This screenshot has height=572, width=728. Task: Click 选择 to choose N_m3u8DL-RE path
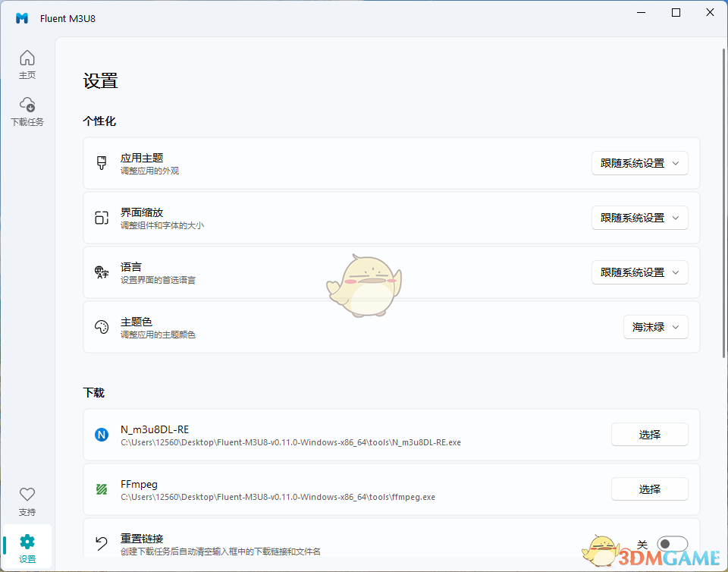click(649, 434)
